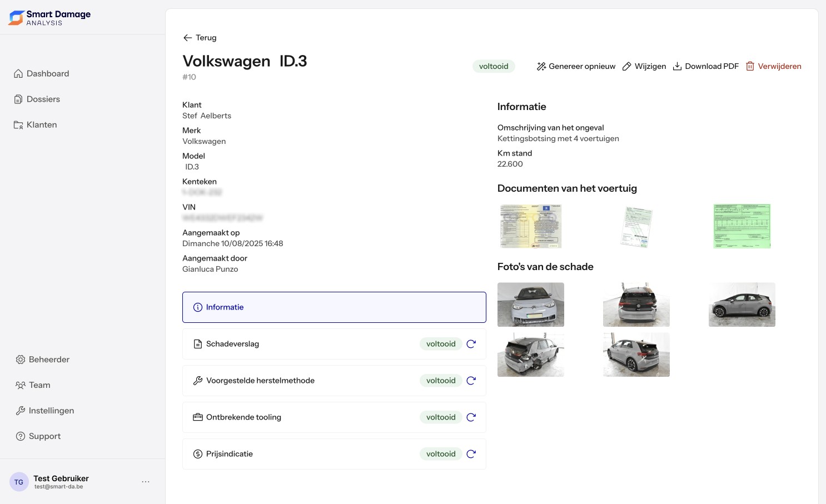The image size is (826, 504).
Task: Click the test@smart-da.be email
Action: [58, 487]
